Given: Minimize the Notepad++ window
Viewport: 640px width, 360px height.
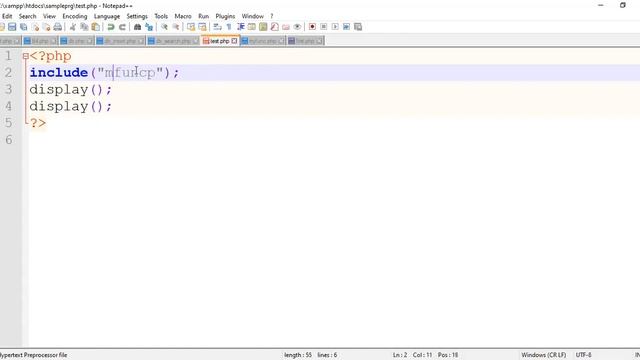Looking at the screenshot, I should pyautogui.click(x=601, y=5).
